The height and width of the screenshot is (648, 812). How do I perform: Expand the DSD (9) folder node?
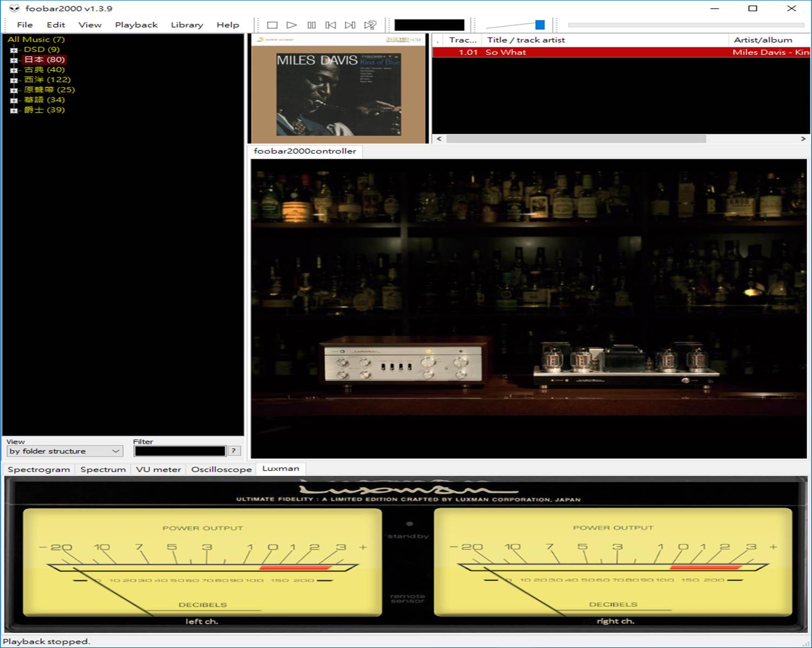14,50
